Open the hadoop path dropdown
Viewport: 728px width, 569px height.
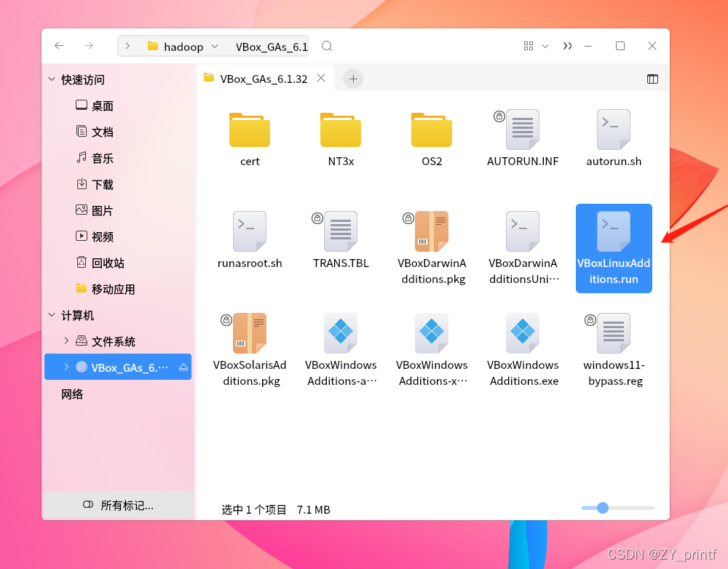point(215,47)
